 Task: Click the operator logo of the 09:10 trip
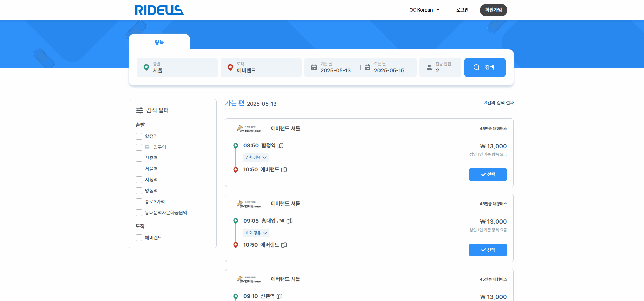click(249, 279)
